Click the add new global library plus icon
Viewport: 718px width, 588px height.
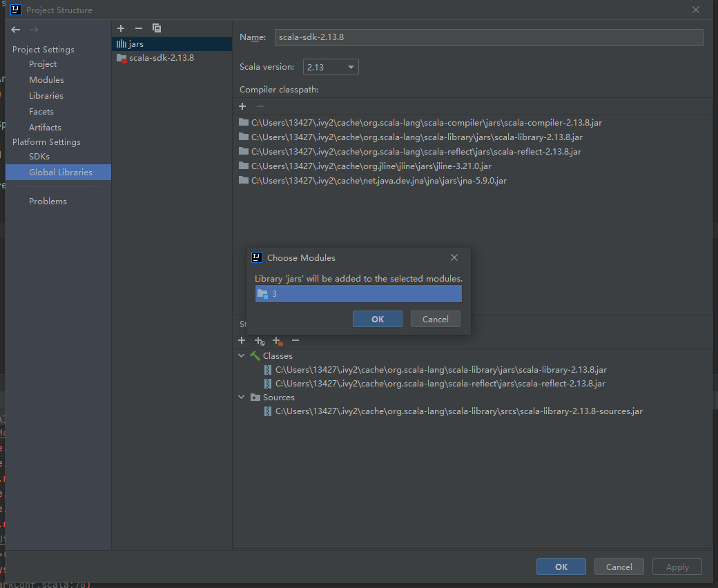(x=121, y=28)
